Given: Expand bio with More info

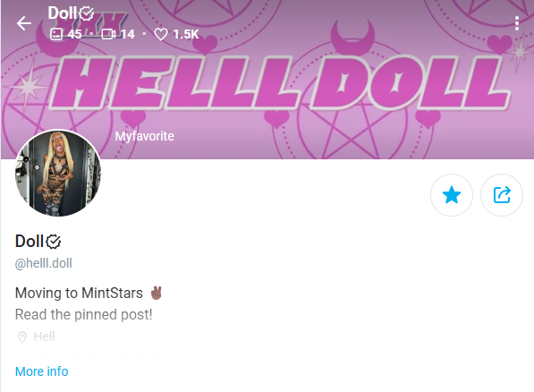Looking at the screenshot, I should pos(41,371).
